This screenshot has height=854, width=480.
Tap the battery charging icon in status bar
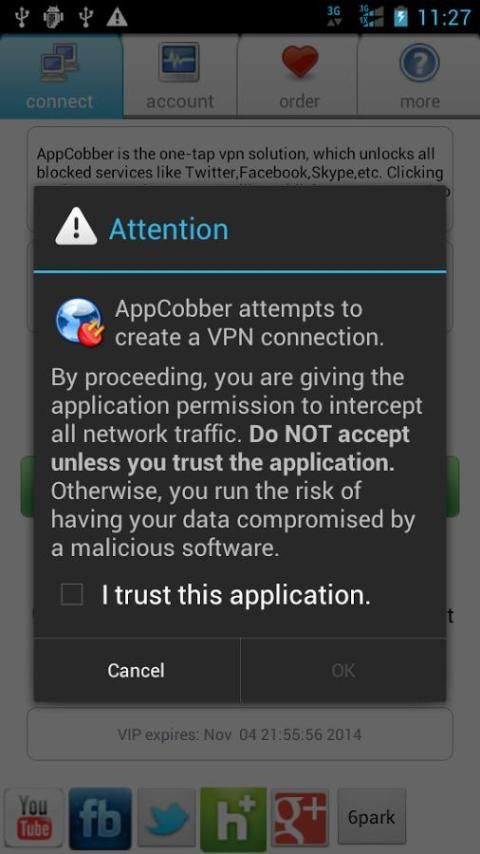tap(400, 17)
